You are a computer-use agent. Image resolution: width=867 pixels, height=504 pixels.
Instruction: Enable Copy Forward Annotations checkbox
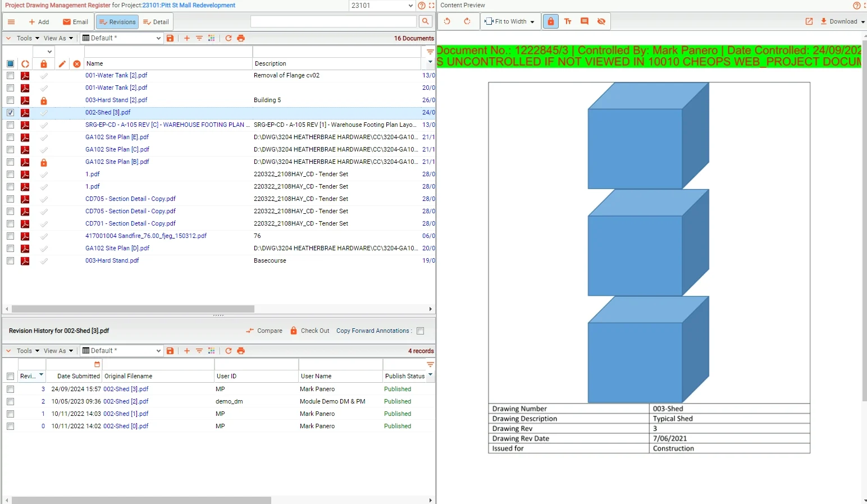pyautogui.click(x=421, y=331)
